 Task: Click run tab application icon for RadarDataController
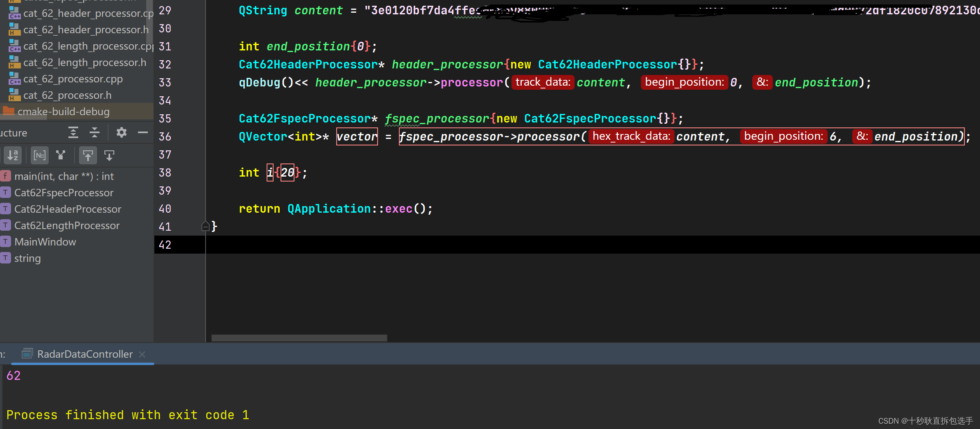point(27,353)
